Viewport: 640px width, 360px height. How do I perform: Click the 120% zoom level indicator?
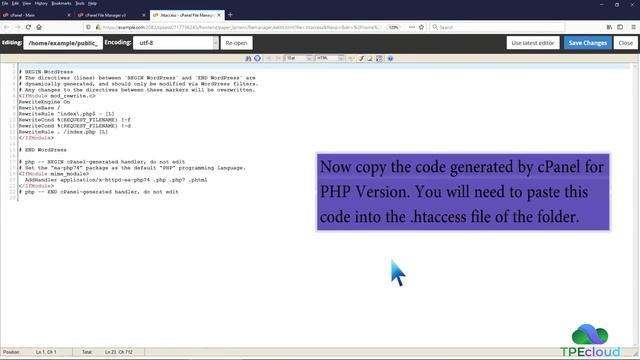[393, 27]
